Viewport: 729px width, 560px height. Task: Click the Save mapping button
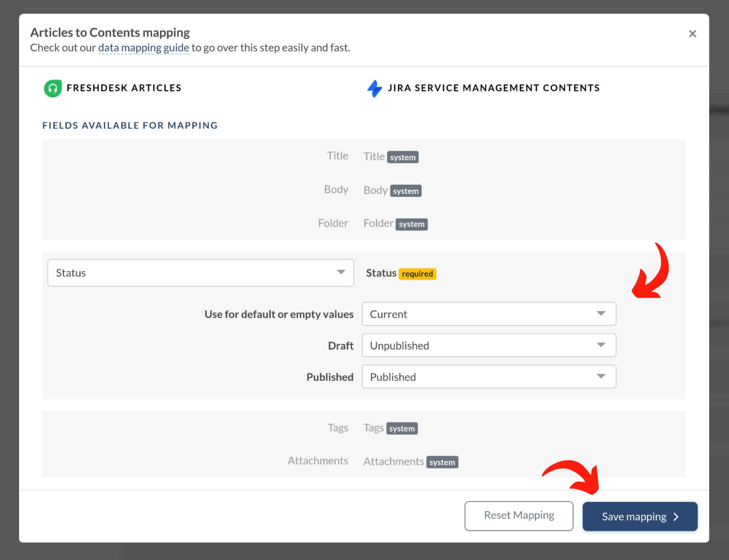point(640,516)
